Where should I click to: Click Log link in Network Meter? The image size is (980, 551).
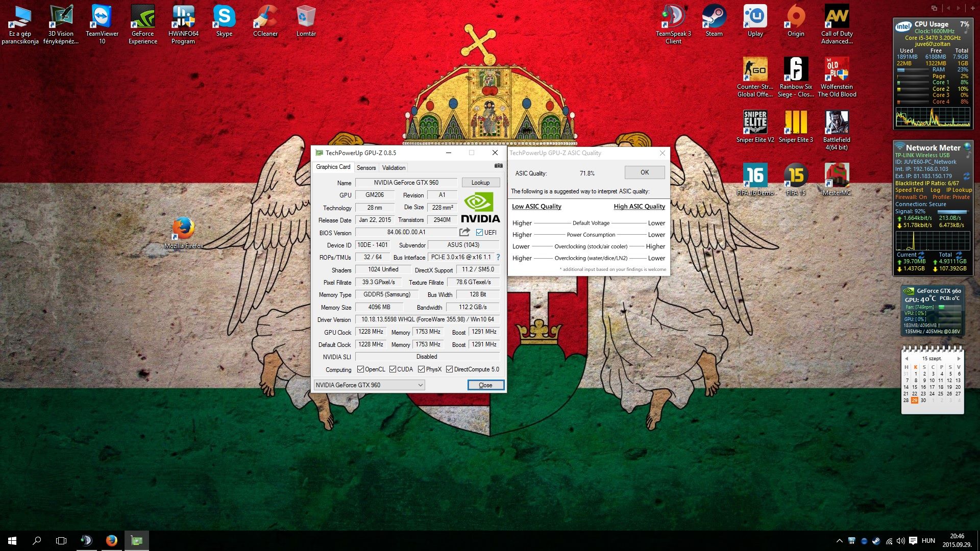point(935,190)
